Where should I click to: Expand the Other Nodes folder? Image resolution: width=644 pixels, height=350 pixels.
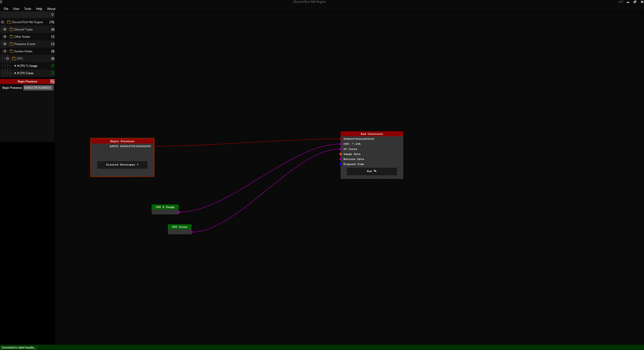click(5, 37)
